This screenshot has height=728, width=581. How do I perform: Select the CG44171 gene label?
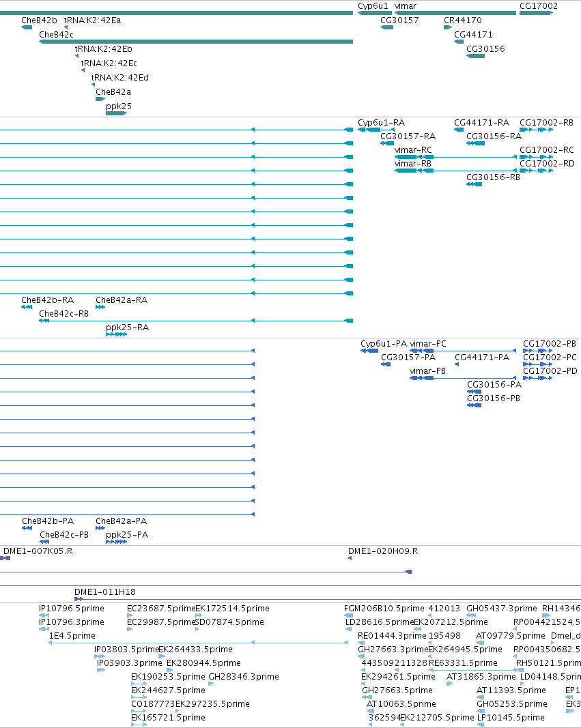pyautogui.click(x=473, y=35)
